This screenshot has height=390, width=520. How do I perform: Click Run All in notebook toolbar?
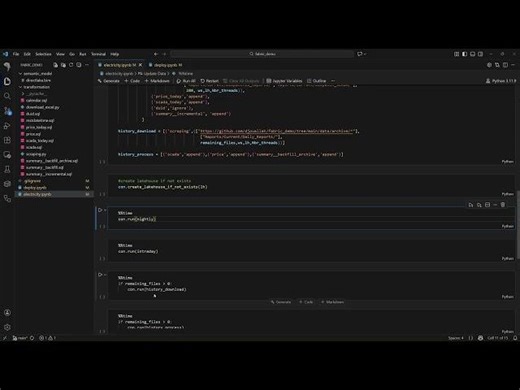[186, 81]
